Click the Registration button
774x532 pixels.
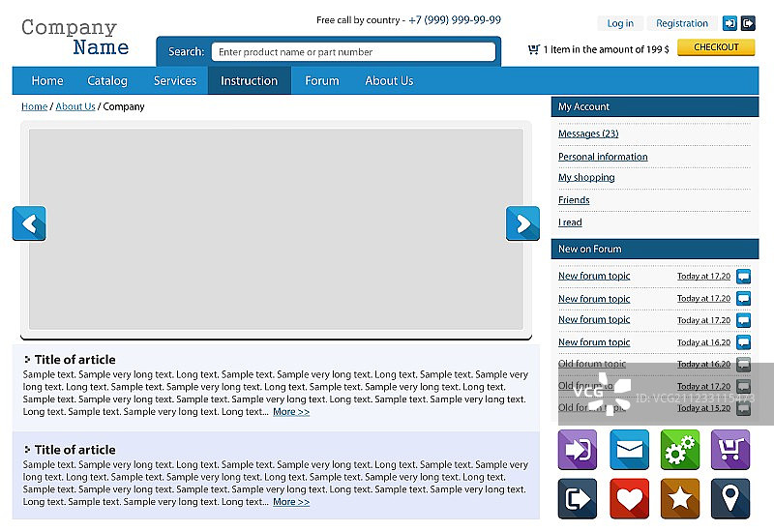[682, 23]
